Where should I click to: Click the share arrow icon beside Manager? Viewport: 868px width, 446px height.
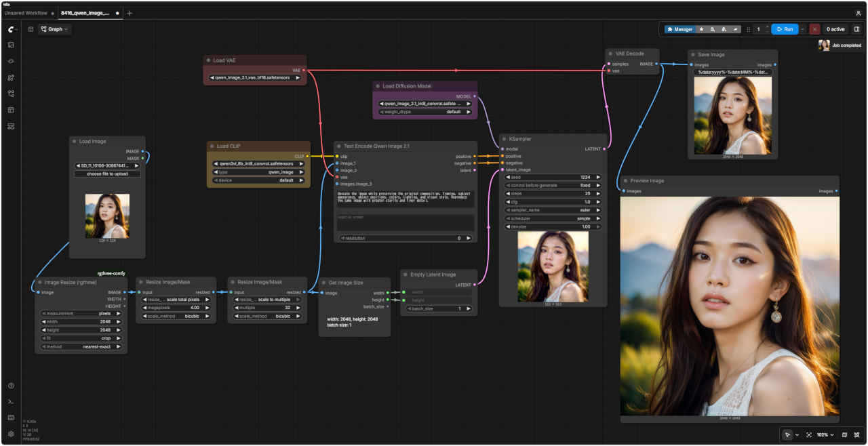[735, 29]
